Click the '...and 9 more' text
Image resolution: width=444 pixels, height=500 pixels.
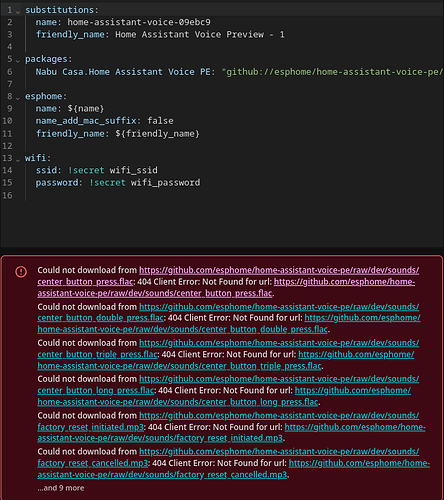coord(61,488)
